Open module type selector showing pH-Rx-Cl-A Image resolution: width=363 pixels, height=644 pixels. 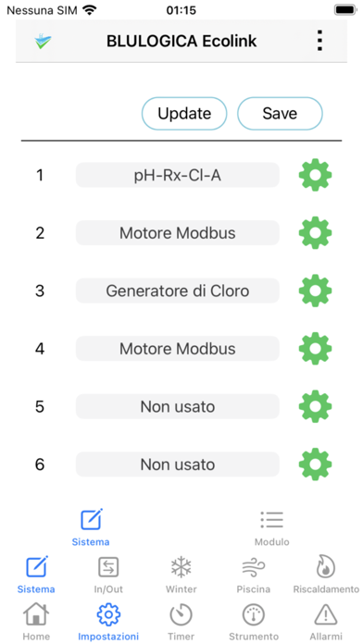tap(178, 175)
